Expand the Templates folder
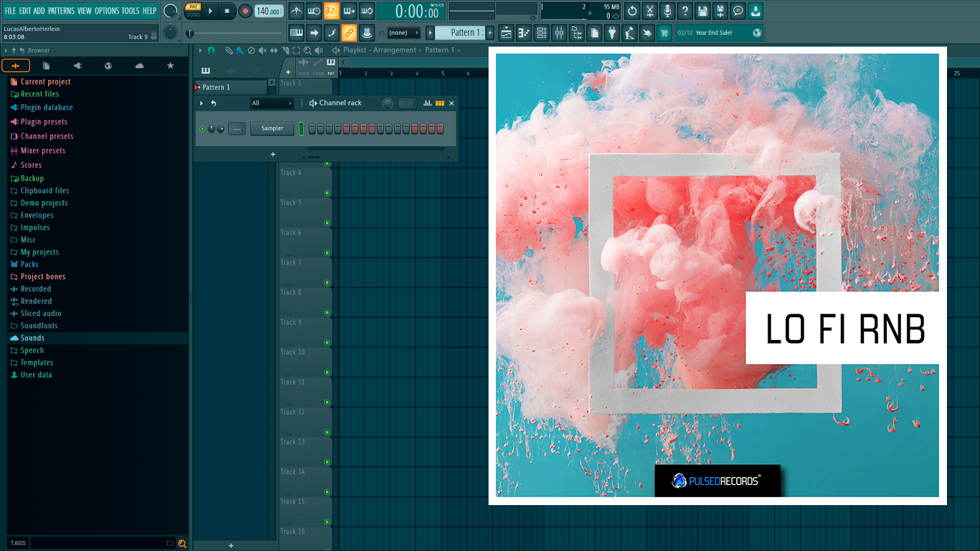The height and width of the screenshot is (551, 980). (x=37, y=362)
